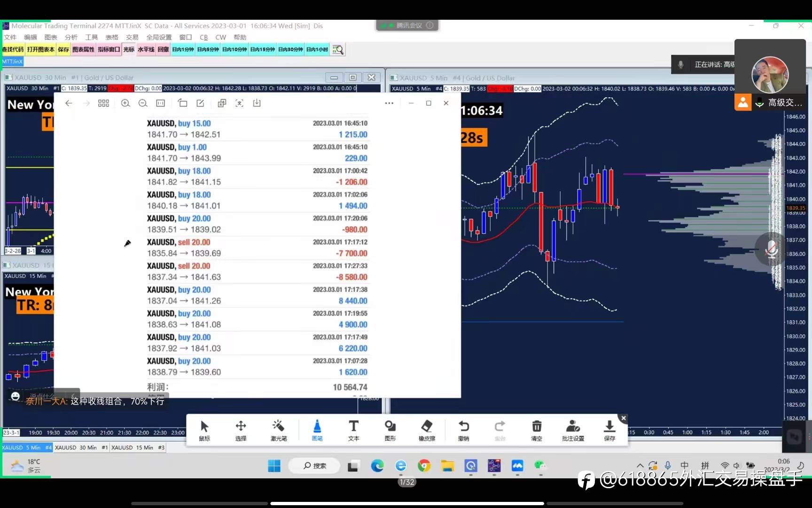
Task: Click the taskbar 搜索 search box
Action: pyautogui.click(x=315, y=466)
